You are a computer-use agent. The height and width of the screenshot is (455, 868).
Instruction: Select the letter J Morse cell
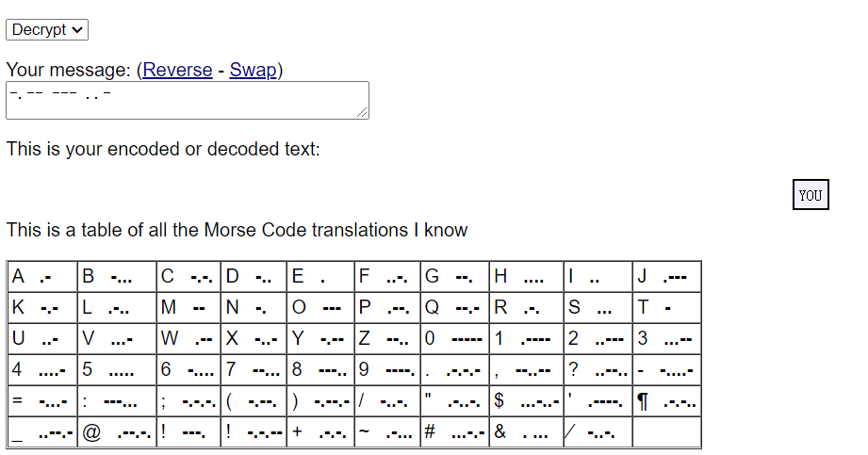(666, 277)
